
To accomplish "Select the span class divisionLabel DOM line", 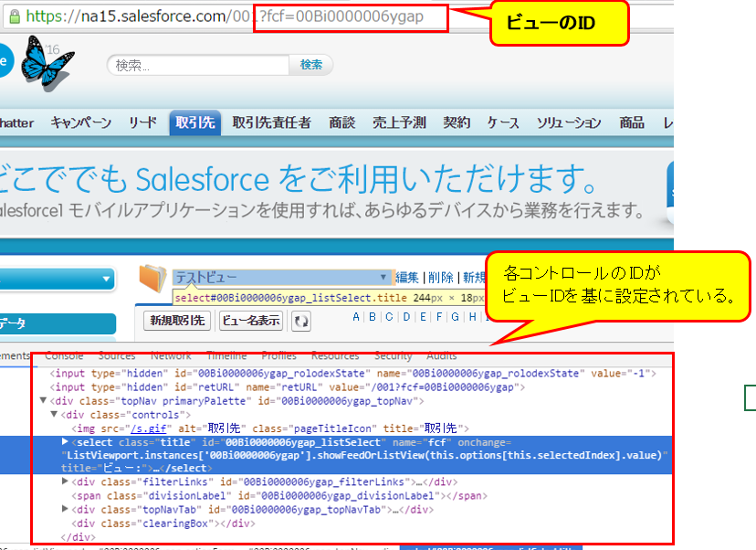I will 279,496.
